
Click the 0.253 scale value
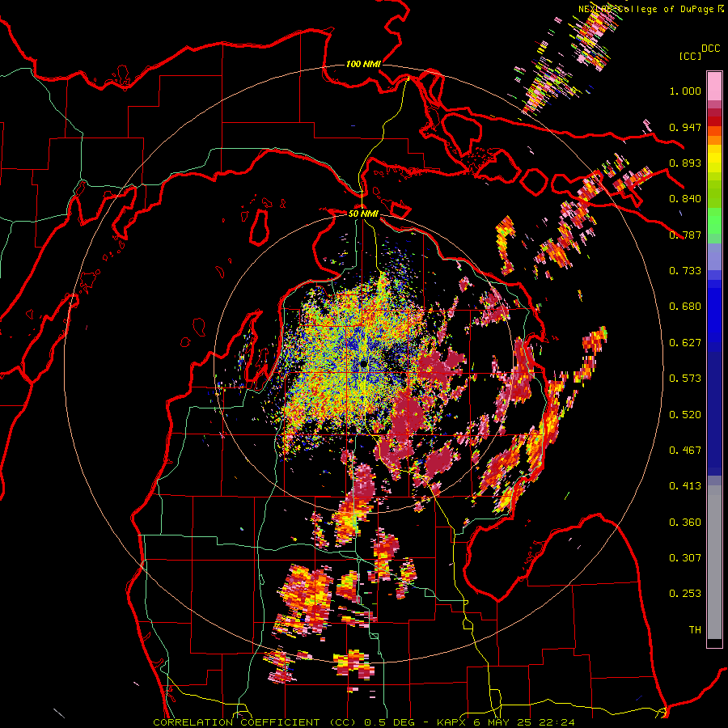(x=685, y=594)
